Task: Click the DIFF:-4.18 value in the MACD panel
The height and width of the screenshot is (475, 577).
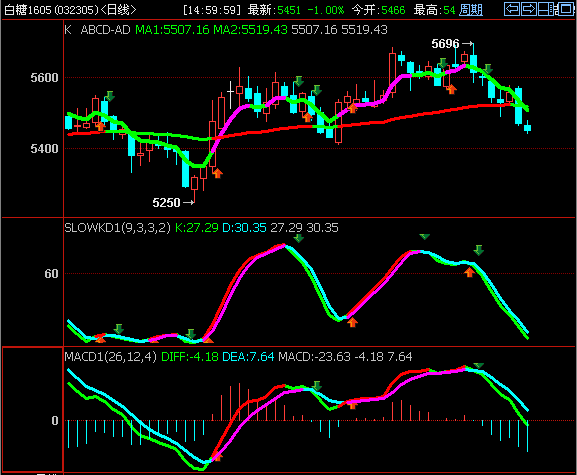Action: (x=190, y=357)
